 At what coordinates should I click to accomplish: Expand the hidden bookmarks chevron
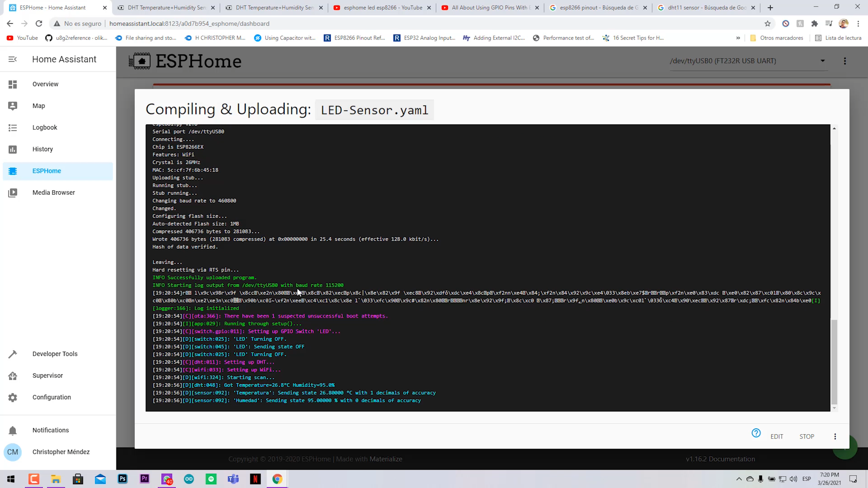click(738, 38)
